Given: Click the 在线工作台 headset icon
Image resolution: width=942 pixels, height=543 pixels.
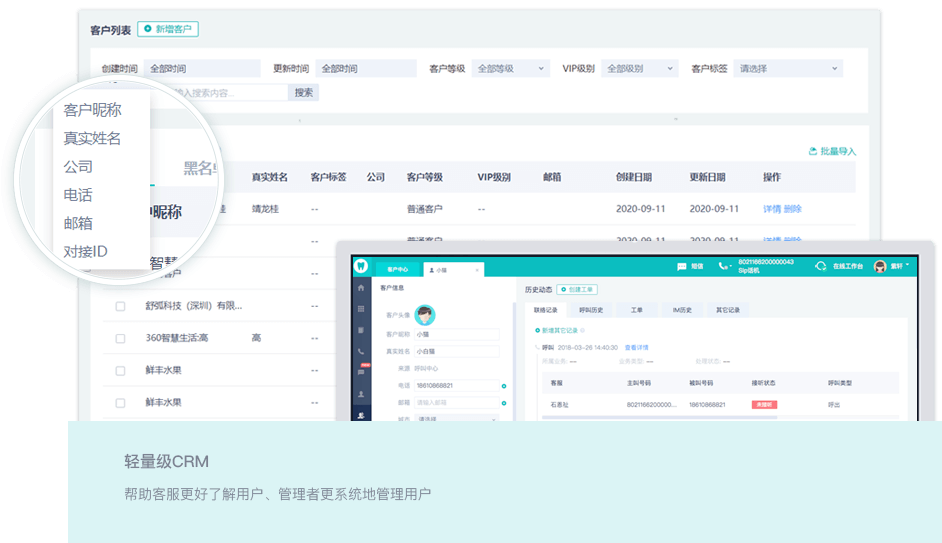Looking at the screenshot, I should (820, 267).
